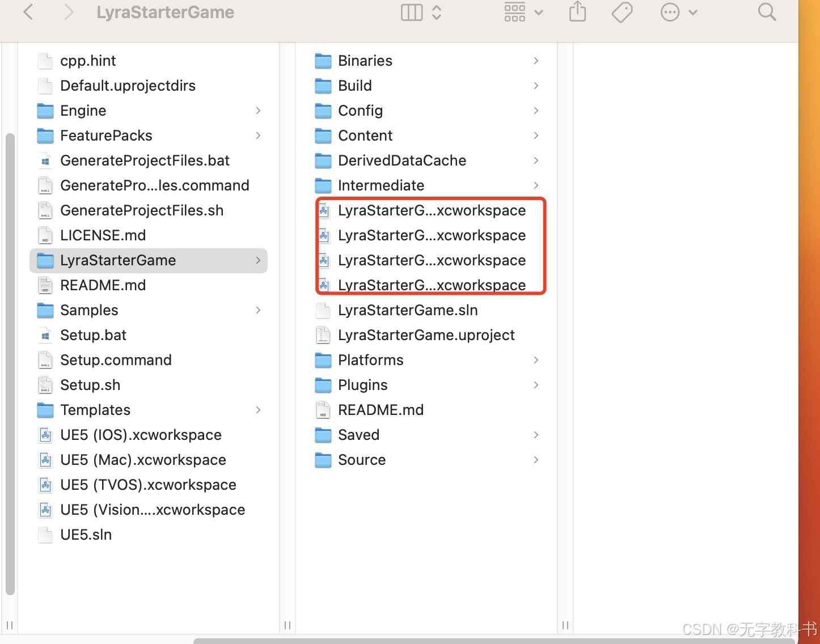This screenshot has width=820, height=644.
Task: Expand the Binaries folder chevron
Action: (x=536, y=61)
